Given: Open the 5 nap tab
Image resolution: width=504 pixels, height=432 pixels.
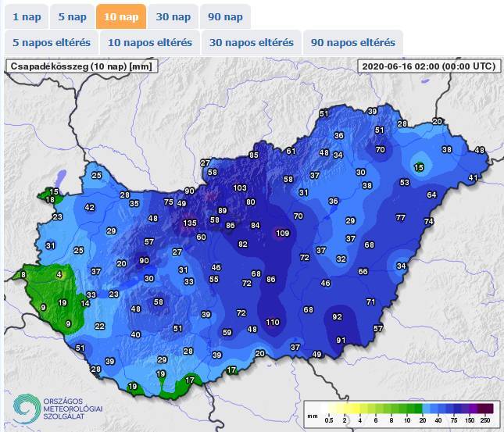Looking at the screenshot, I should pos(72,16).
